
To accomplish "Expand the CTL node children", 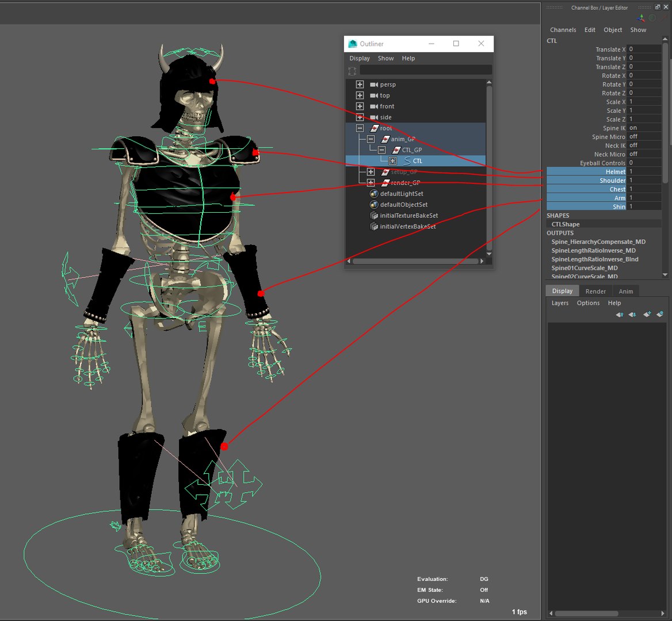I will pyautogui.click(x=392, y=161).
